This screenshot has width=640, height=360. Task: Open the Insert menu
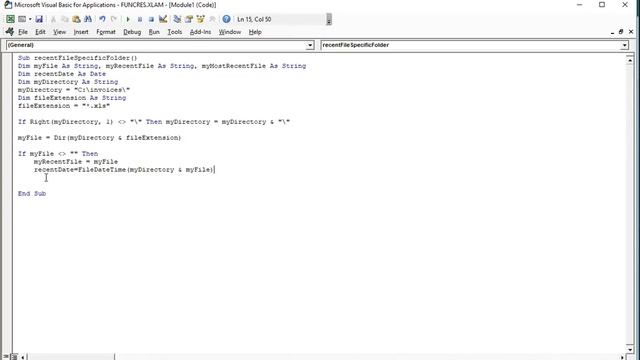click(81, 32)
